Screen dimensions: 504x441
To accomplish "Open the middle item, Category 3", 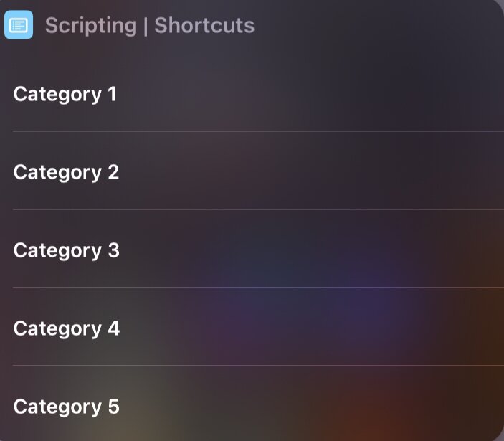I will 252,249.
